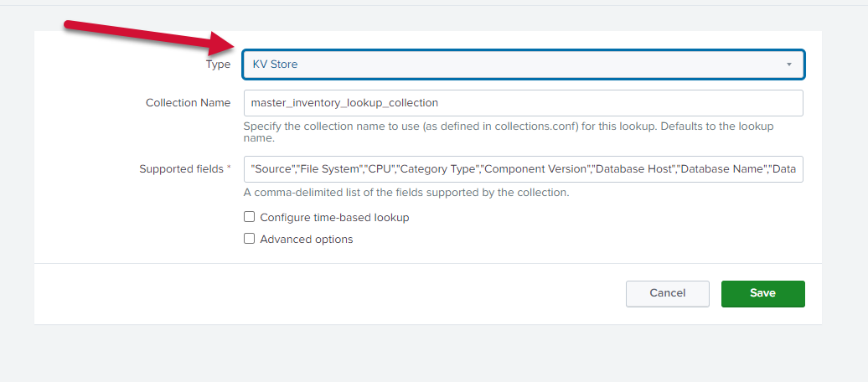The height and width of the screenshot is (382, 868).
Task: Click the "Configure time-based lookup" label text
Action: [334, 217]
